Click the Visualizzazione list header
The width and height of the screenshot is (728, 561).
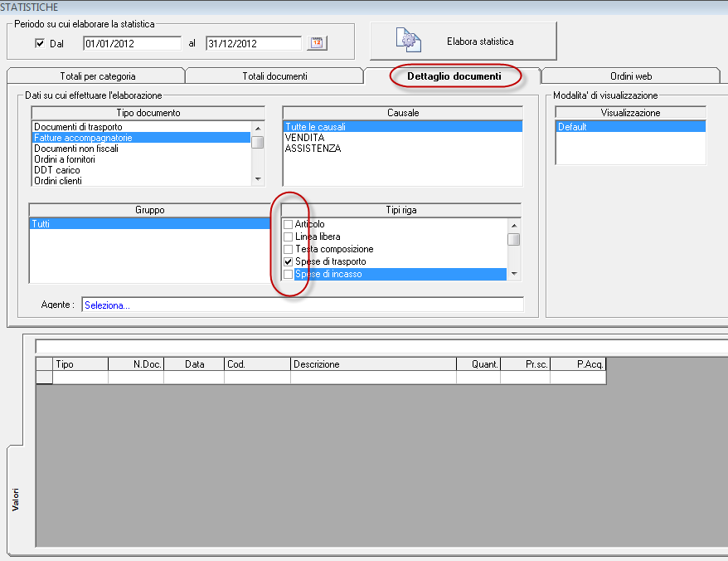click(x=630, y=113)
